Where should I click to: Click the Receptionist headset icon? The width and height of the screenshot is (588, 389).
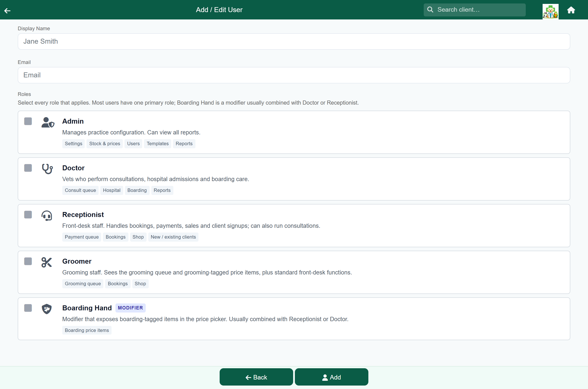(x=47, y=216)
